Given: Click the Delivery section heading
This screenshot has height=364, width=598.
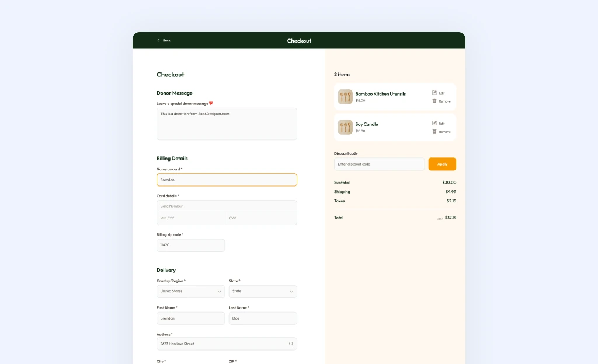Looking at the screenshot, I should (166, 270).
